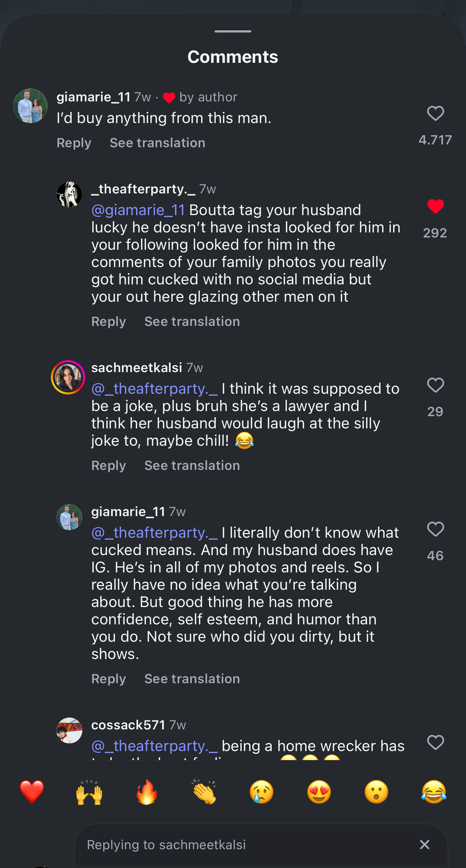Like cossack571's comment

[435, 742]
